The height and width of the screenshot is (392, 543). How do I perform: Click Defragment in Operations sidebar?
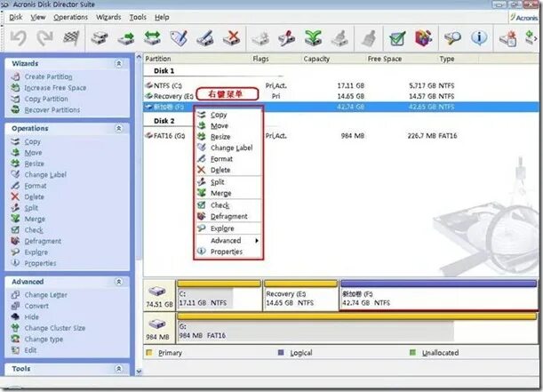pos(43,241)
